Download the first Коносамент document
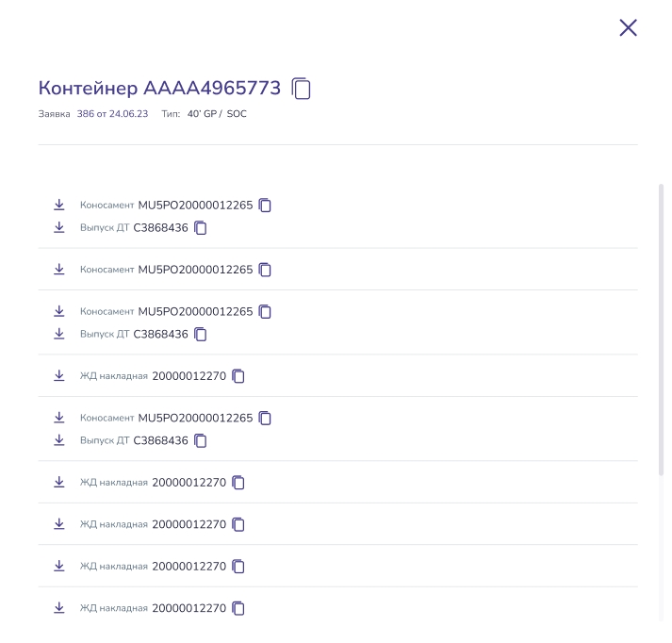 click(59, 205)
